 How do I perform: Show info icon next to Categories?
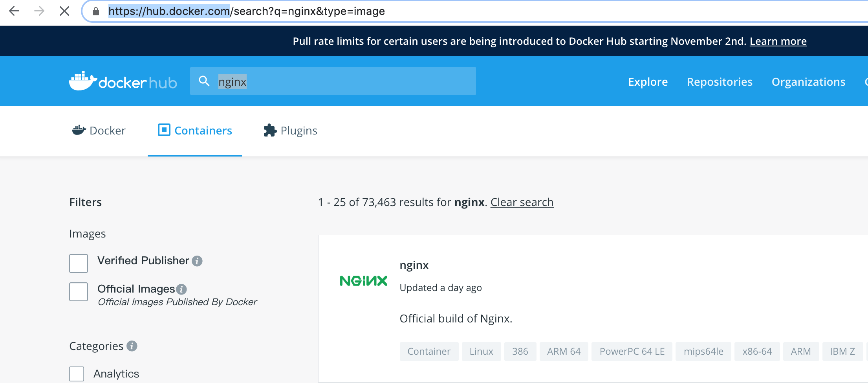132,346
